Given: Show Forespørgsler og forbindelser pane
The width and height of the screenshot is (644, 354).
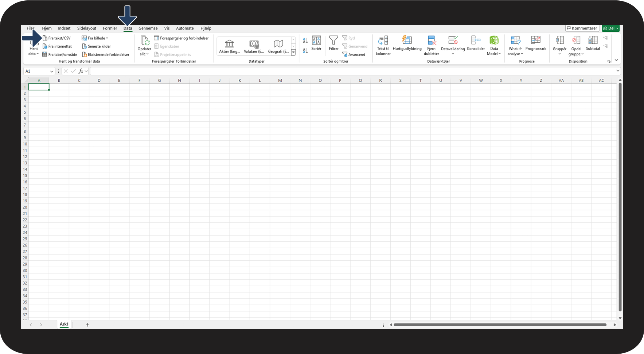Looking at the screenshot, I should (x=181, y=38).
